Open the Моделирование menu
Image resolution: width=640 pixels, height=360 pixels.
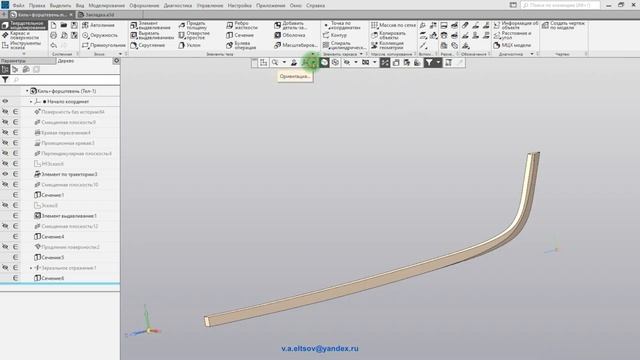point(107,6)
